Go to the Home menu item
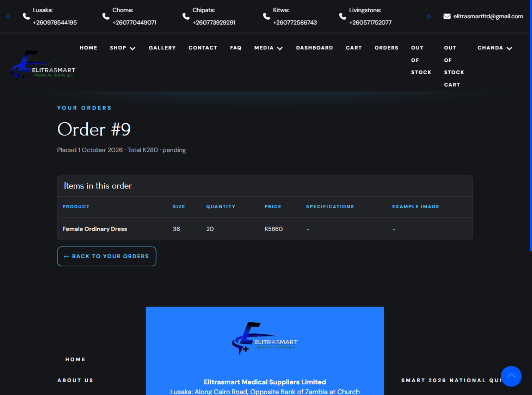The height and width of the screenshot is (395, 532). (x=89, y=48)
